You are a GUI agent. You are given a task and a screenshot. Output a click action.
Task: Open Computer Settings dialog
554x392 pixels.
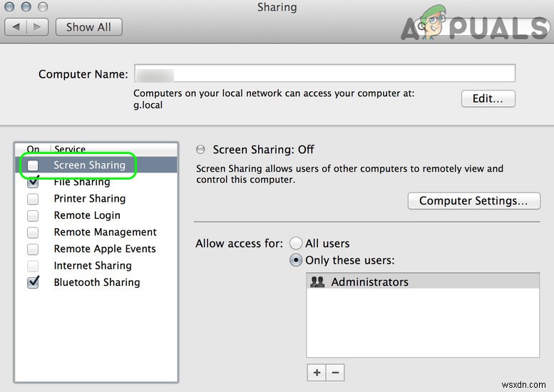pos(473,201)
